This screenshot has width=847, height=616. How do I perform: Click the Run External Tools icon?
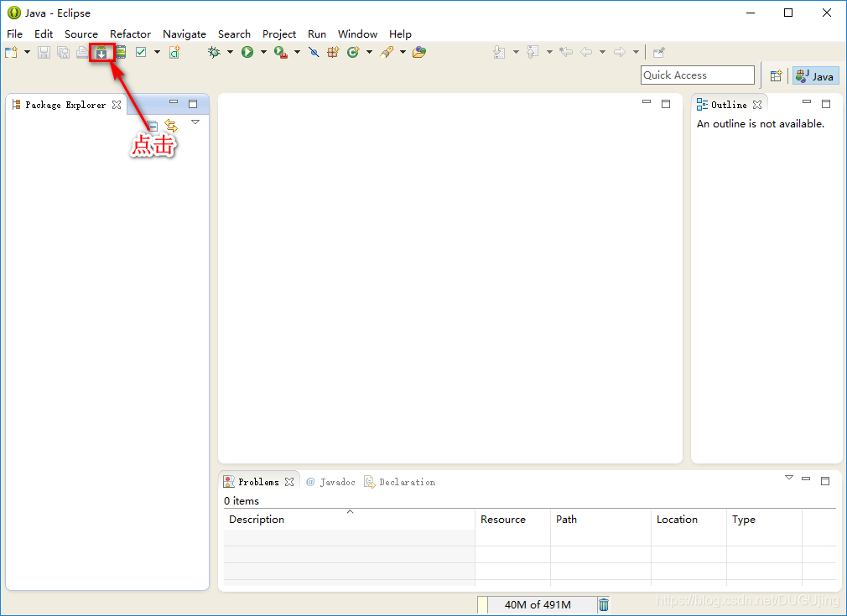pos(281,52)
